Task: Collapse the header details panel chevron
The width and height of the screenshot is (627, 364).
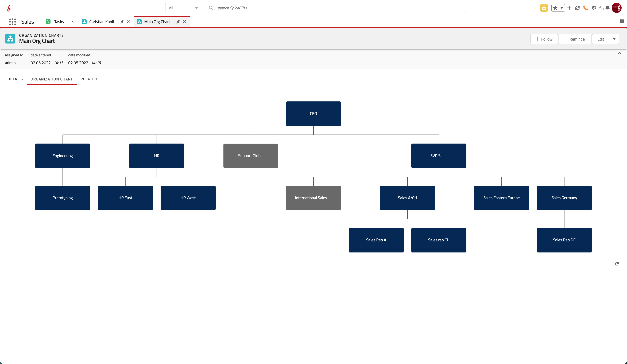Action: [619, 53]
